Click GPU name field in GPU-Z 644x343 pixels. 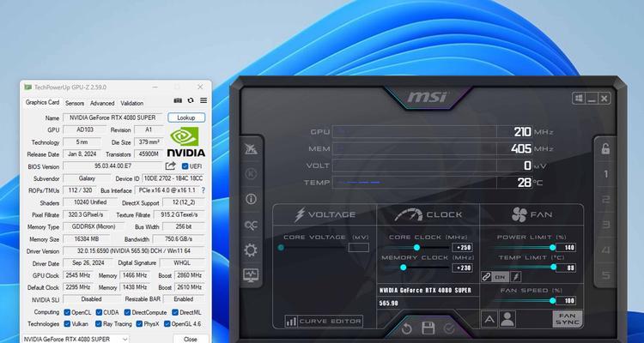coord(112,117)
